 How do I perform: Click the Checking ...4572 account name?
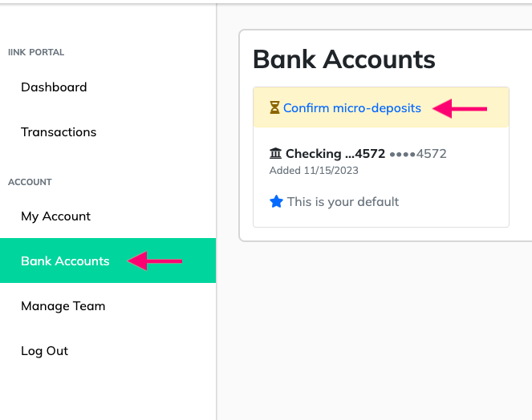tap(335, 154)
